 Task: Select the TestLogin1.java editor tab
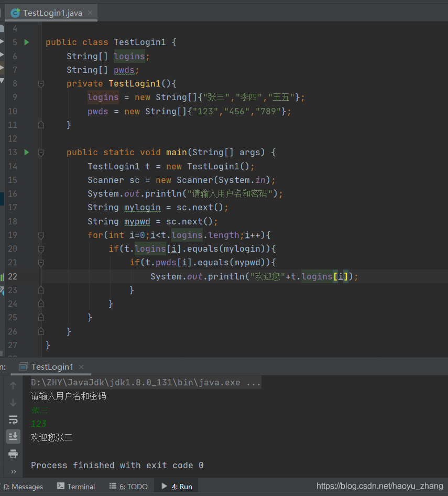point(52,13)
